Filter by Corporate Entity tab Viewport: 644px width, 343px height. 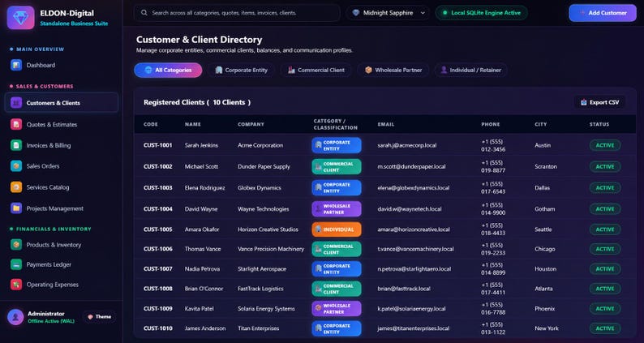click(x=242, y=71)
